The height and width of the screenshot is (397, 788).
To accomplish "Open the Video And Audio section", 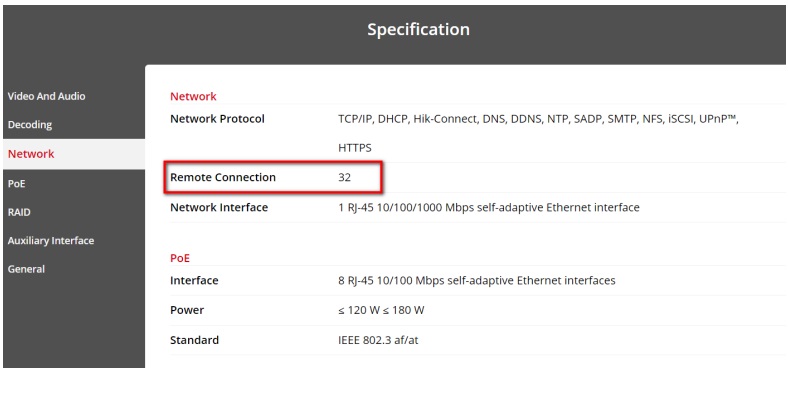I will coord(46,96).
